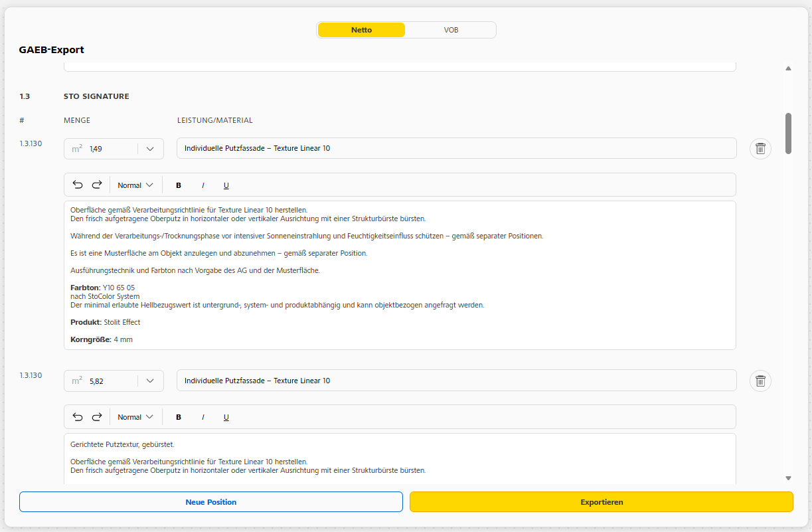The width and height of the screenshot is (812, 532).
Task: Toggle italic in the second editor toolbar
Action: tap(203, 417)
